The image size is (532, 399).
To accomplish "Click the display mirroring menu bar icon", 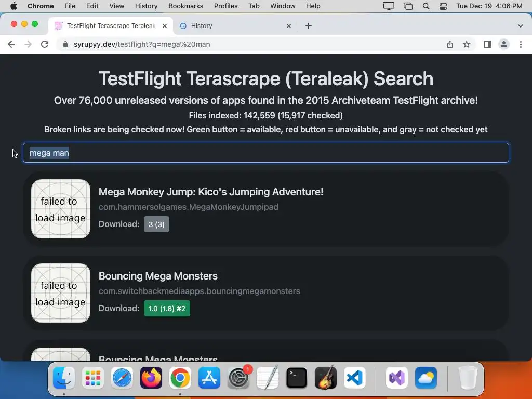I will click(x=389, y=6).
